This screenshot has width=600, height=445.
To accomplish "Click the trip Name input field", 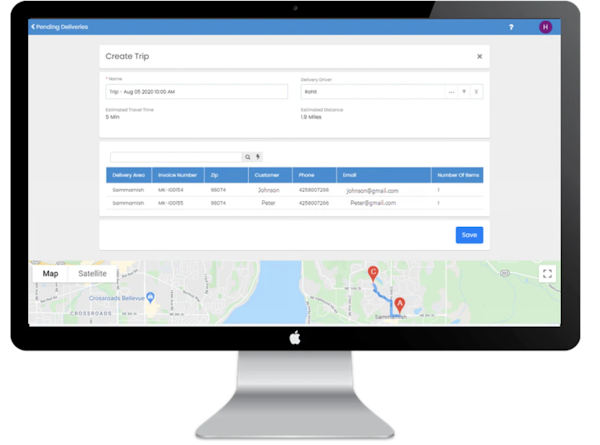I will click(x=196, y=92).
